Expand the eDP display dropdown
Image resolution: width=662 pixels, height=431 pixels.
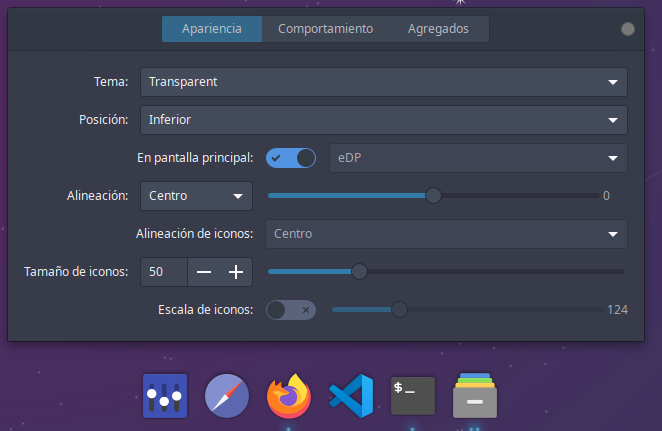(x=478, y=158)
